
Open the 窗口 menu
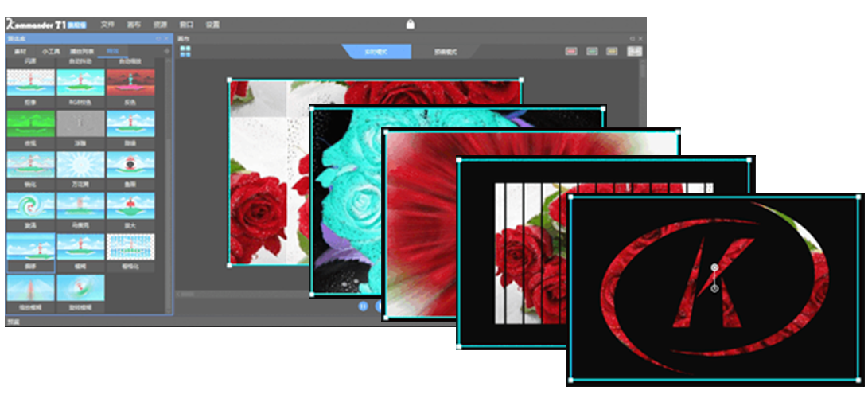point(186,25)
